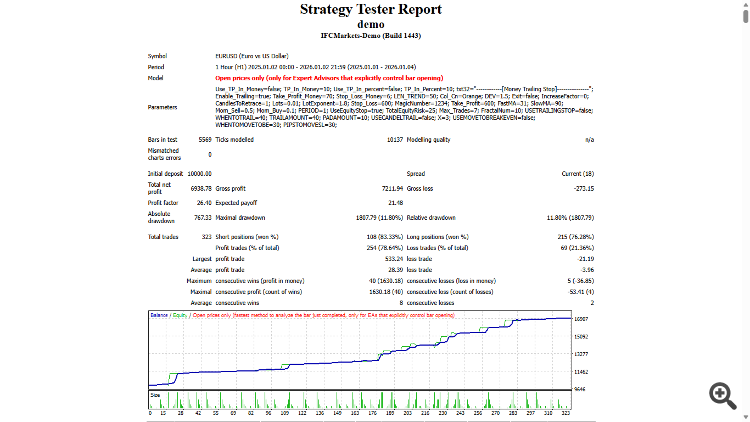Click the 'Profit factor' label
This screenshot has width=750, height=422.
(x=163, y=203)
